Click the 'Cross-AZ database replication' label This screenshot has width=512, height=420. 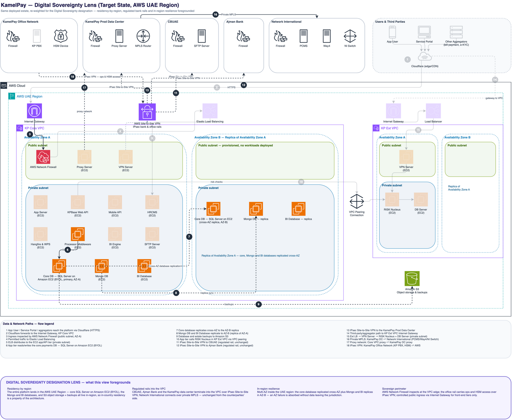pos(165,266)
